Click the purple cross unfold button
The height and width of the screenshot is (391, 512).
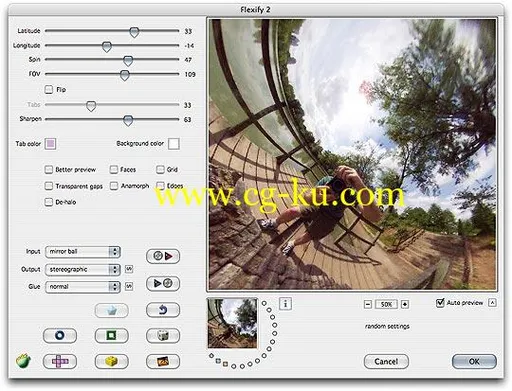tap(60, 361)
